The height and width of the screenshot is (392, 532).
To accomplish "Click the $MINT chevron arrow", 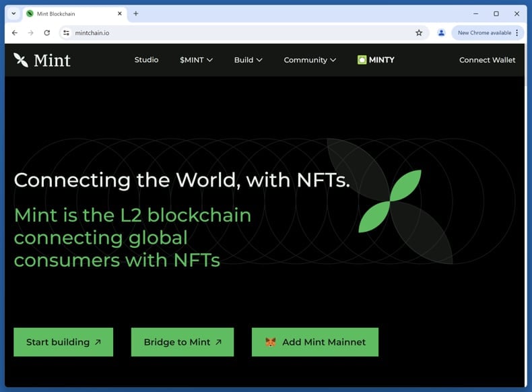I will tap(209, 60).
